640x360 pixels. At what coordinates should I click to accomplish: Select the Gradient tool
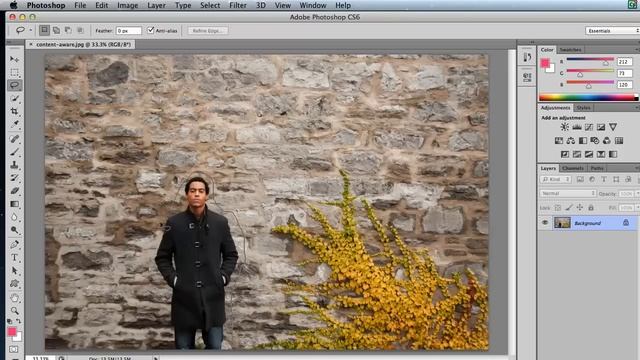click(14, 204)
